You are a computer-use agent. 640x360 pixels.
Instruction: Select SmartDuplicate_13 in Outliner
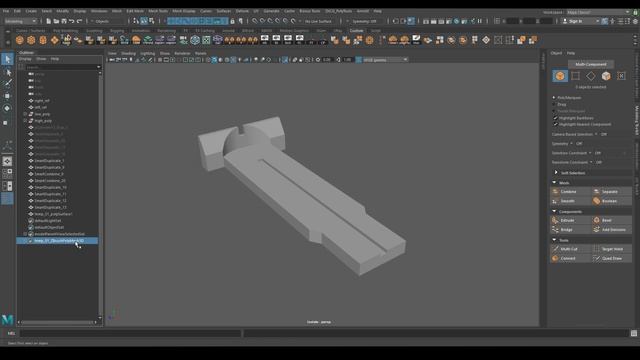pyautogui.click(x=50, y=207)
